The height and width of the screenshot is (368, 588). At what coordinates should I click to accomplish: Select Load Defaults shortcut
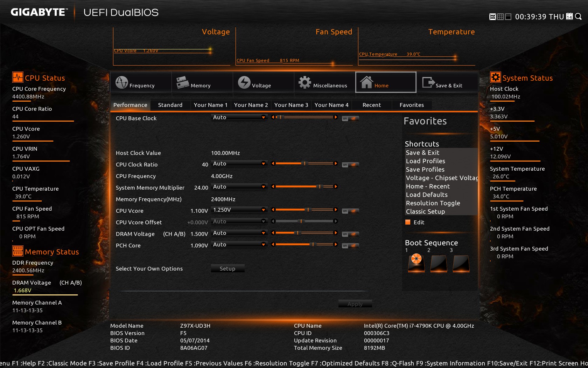click(441, 195)
